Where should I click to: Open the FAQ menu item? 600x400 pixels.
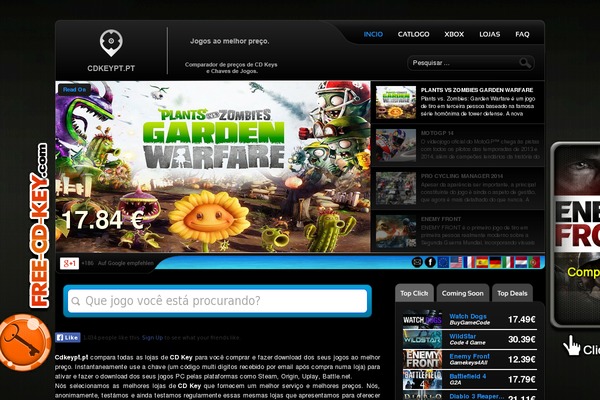point(522,34)
